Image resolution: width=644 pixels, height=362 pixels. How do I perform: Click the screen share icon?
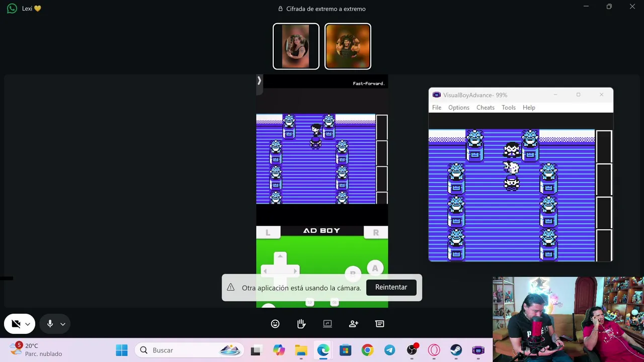328,324
